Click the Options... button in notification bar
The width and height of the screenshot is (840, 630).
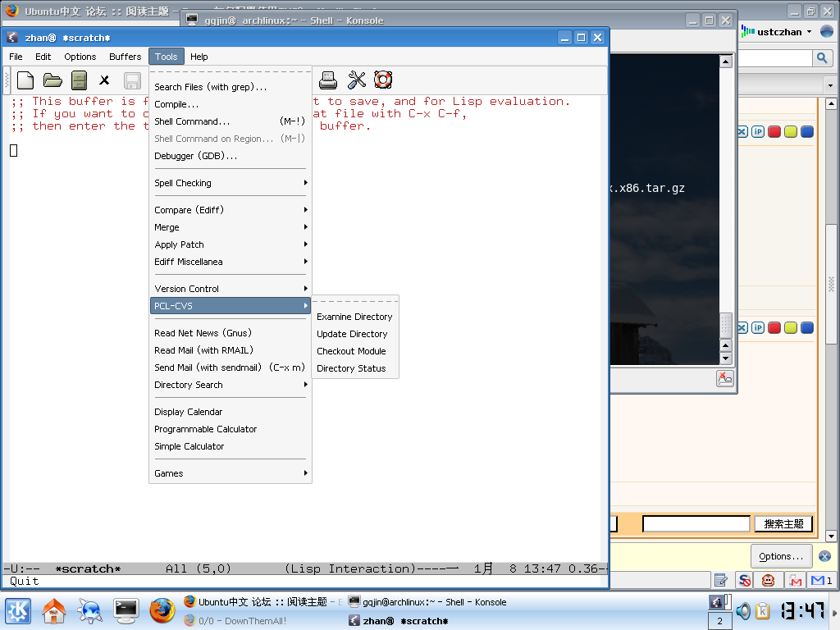tap(781, 557)
